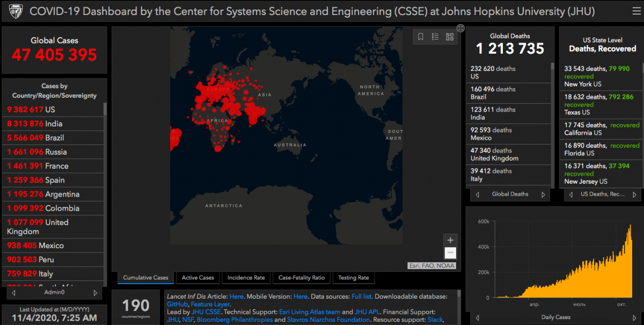
Task: Select Brazil in the cases list
Action: pos(54,138)
